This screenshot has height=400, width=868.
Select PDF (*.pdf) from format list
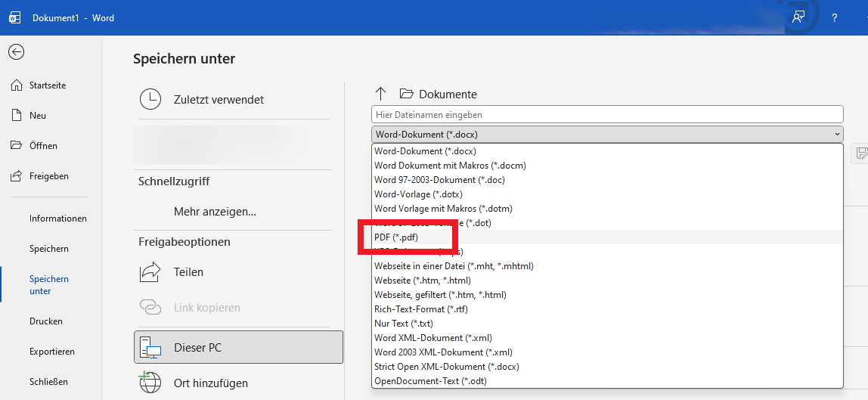coord(396,237)
